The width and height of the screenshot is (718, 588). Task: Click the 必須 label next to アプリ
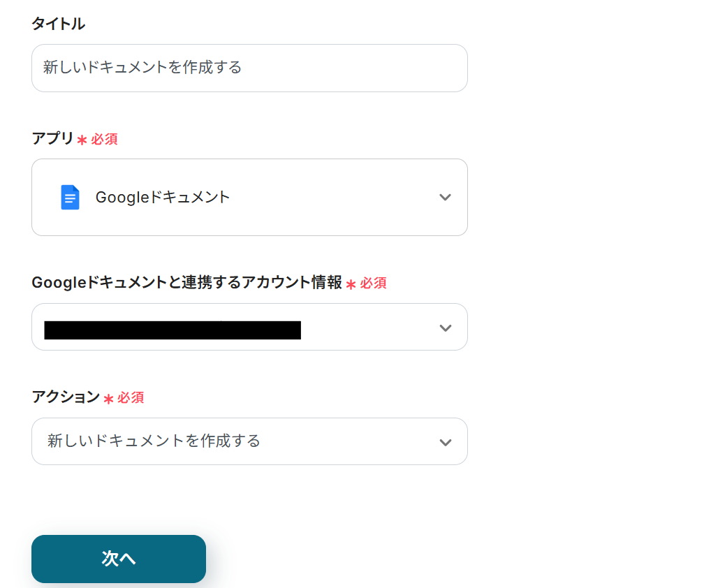[103, 139]
